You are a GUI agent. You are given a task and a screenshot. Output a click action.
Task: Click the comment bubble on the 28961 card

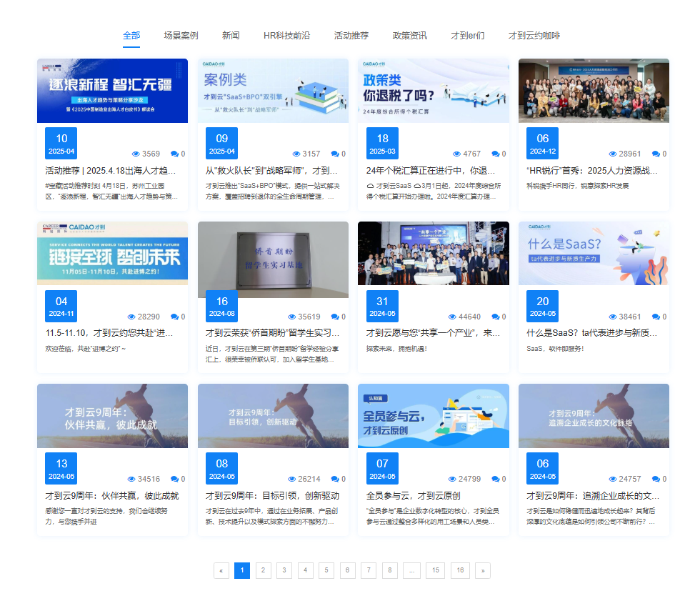[656, 154]
